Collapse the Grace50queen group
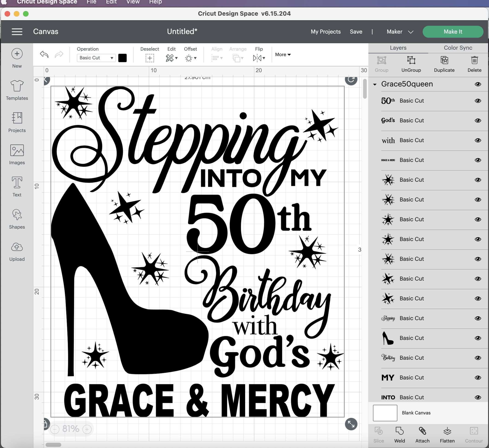 [x=375, y=84]
